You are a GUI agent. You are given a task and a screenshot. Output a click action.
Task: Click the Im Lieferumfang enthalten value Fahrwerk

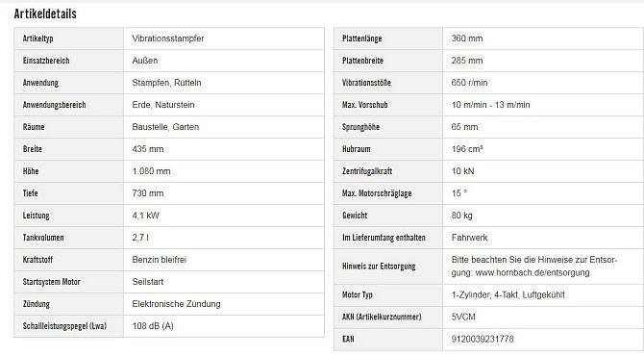(469, 238)
